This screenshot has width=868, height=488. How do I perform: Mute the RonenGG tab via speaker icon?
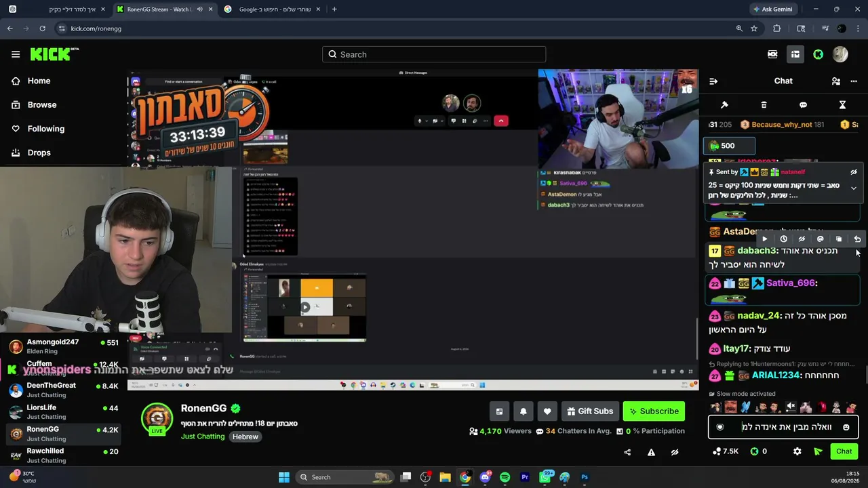click(x=199, y=9)
